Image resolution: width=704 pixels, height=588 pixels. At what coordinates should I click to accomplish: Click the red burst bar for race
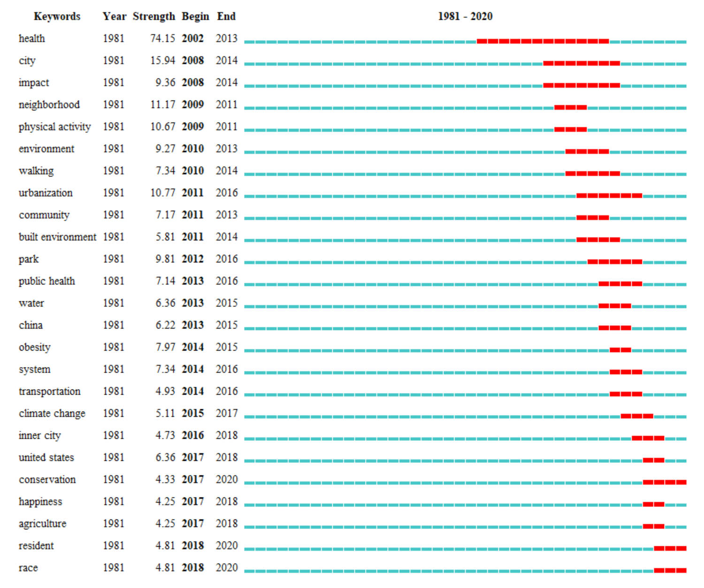point(670,571)
